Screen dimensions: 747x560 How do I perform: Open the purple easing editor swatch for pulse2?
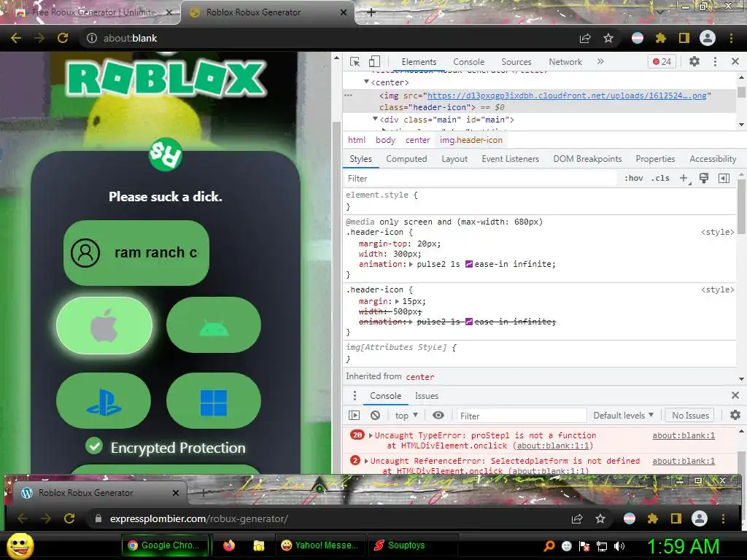pyautogui.click(x=469, y=264)
